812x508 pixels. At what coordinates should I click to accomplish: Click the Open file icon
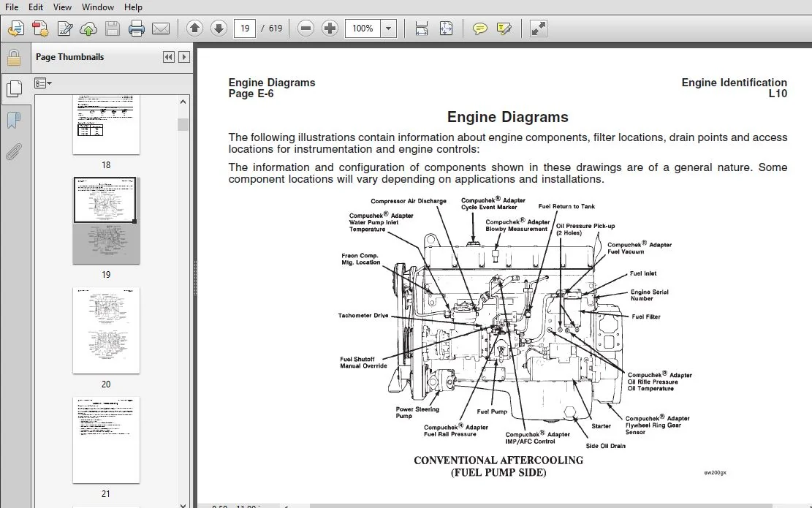[15, 29]
